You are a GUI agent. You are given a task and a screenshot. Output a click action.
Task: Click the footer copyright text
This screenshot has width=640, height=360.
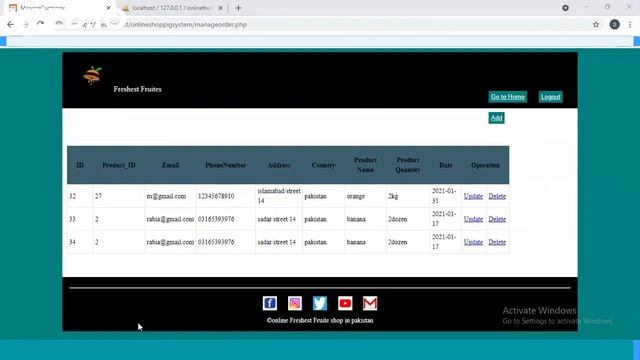click(x=320, y=320)
